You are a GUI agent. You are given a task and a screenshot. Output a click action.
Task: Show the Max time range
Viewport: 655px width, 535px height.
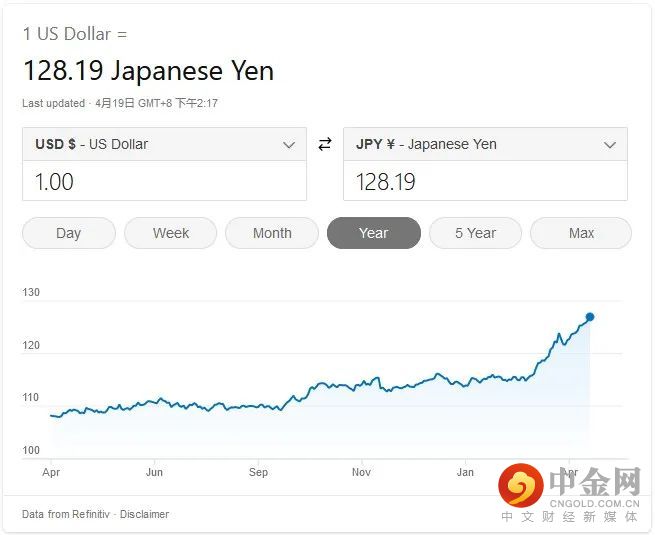pos(581,233)
